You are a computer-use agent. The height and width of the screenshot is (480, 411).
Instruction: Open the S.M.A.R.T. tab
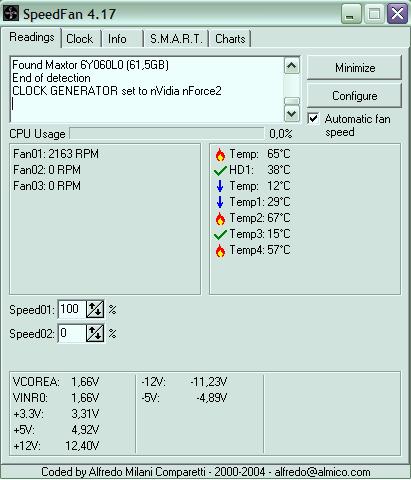pos(176,39)
